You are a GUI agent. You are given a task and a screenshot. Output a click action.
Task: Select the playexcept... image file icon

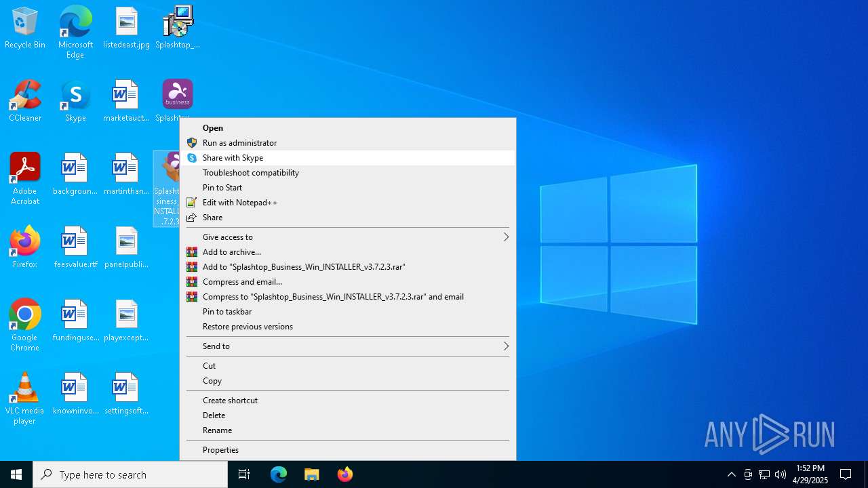pyautogui.click(x=126, y=321)
